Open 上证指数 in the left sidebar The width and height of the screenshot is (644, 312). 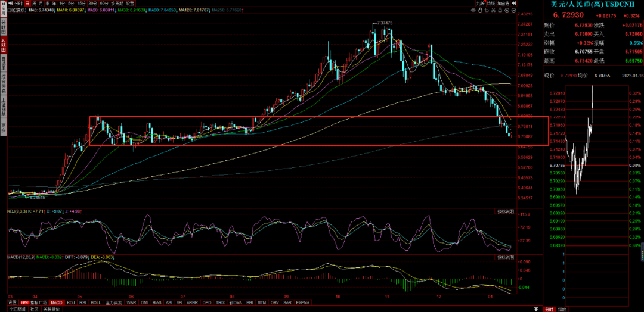click(4, 107)
